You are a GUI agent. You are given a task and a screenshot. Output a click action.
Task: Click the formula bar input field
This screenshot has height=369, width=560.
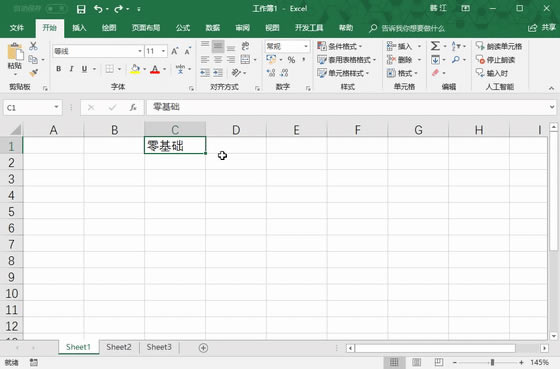(x=348, y=107)
